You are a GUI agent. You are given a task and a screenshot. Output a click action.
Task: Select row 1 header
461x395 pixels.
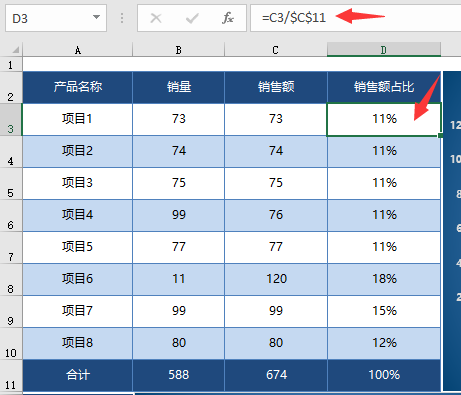tap(11, 64)
